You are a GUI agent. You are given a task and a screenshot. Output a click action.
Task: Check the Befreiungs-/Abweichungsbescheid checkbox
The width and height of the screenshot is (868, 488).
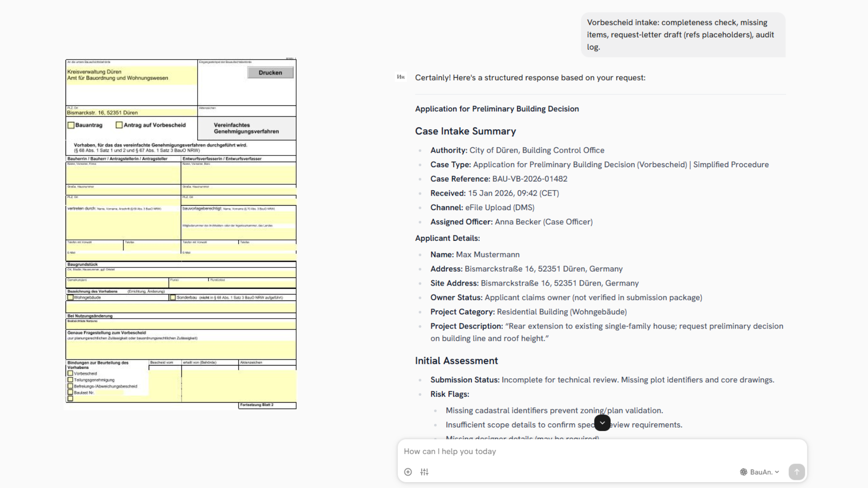pos(71,386)
